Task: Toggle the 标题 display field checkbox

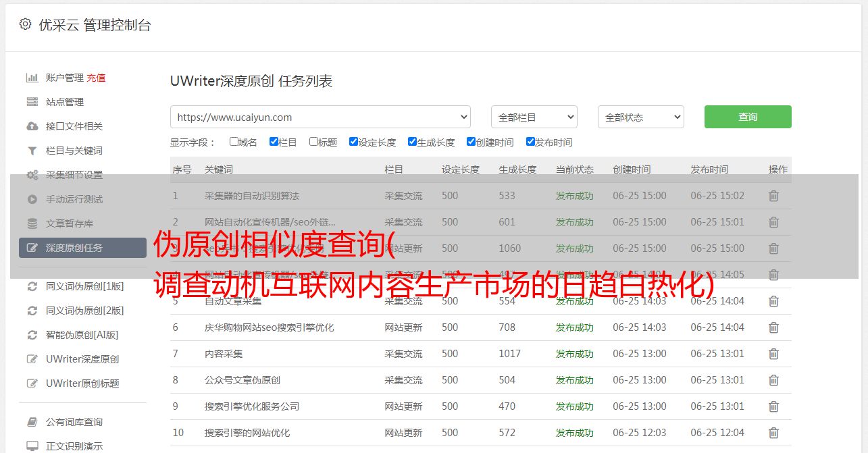Action: coord(313,142)
